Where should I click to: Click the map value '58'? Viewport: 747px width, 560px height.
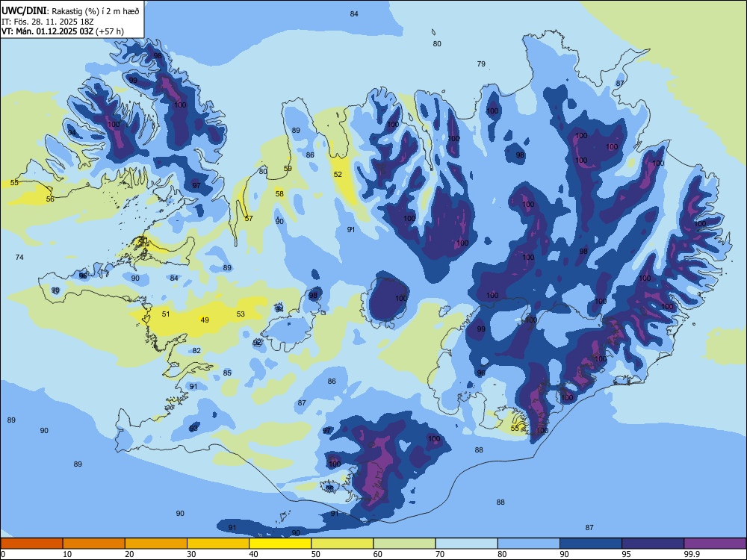279,194
